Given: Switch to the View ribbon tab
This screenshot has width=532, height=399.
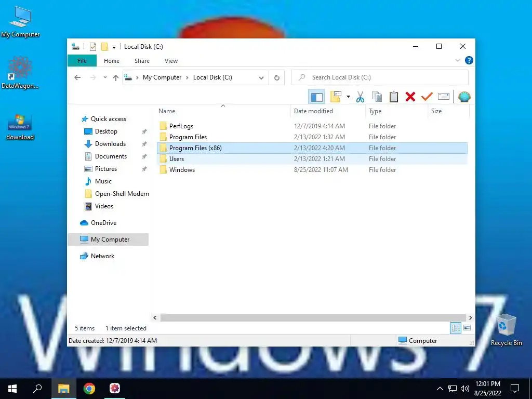Looking at the screenshot, I should click(171, 61).
